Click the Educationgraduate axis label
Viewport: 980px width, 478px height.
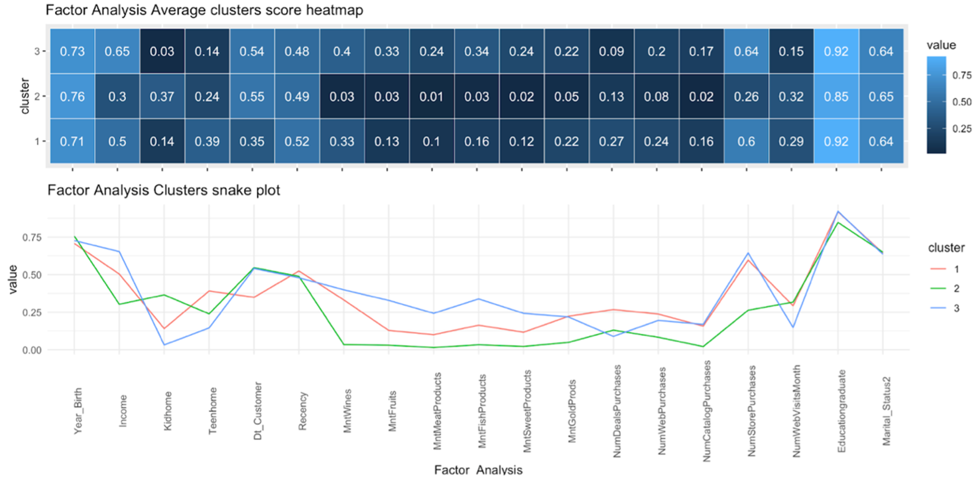(x=842, y=411)
